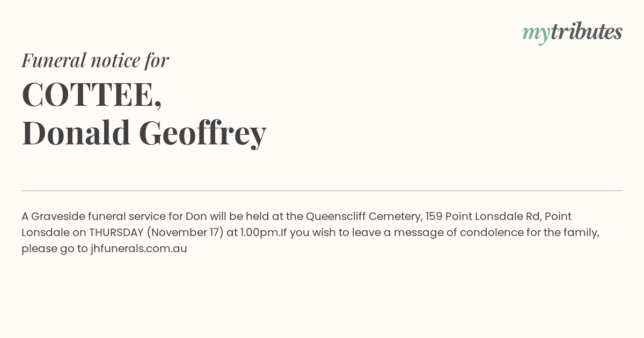Click the Queenscliff Cemetery text
644x338 pixels.
(x=363, y=217)
